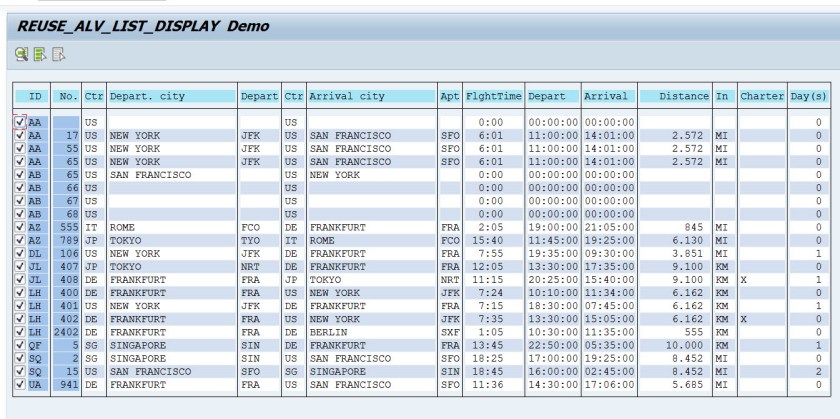The height and width of the screenshot is (419, 840).
Task: Click departure city ROME in AZ 555 row
Action: point(122,227)
